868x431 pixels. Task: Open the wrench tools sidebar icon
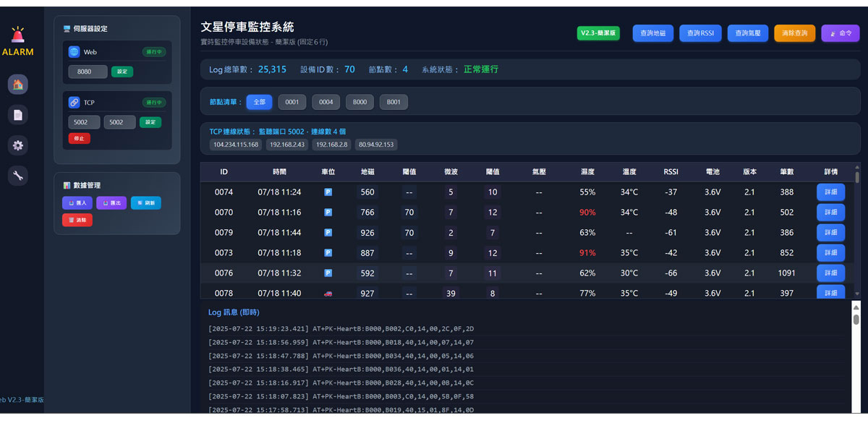coord(18,175)
